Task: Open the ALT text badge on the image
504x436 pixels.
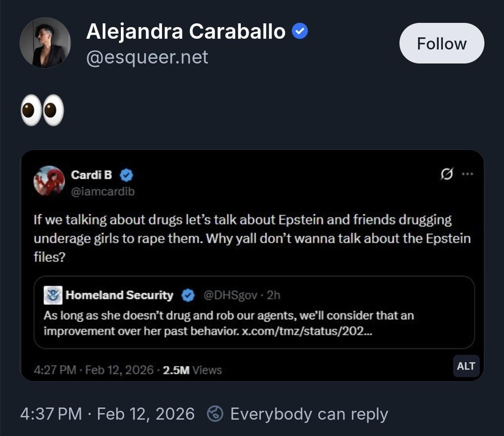Action: pyautogui.click(x=466, y=366)
